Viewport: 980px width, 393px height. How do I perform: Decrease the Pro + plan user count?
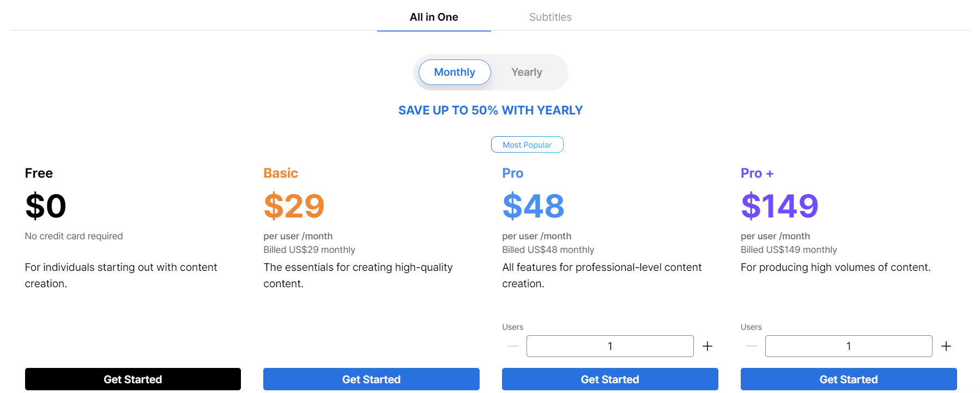point(751,346)
